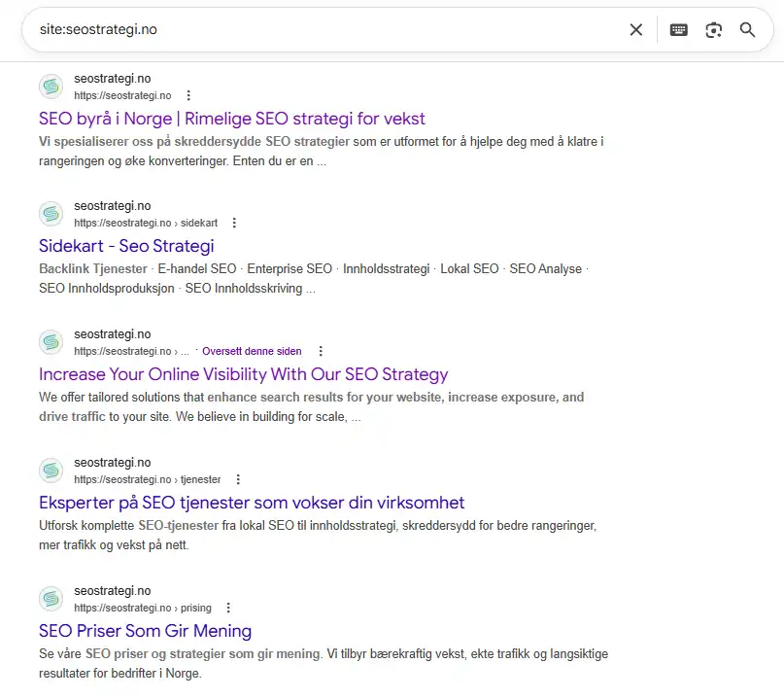Click favicon of the tjenester result
The height and width of the screenshot is (698, 784).
coord(51,471)
